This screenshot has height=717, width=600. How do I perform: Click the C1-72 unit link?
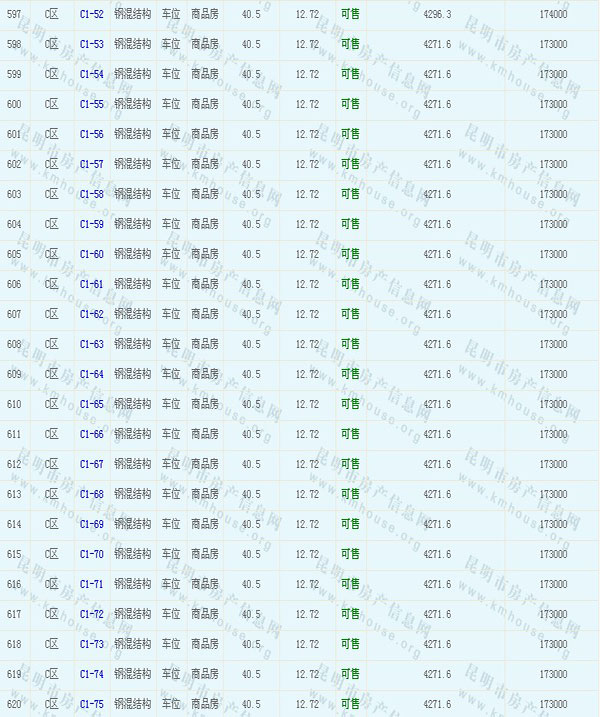tap(91, 614)
